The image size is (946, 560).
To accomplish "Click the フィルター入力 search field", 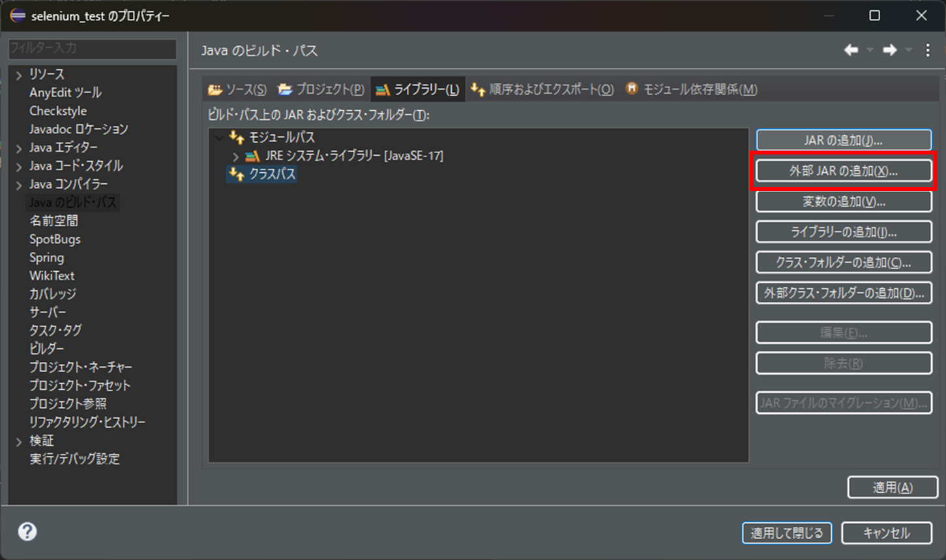I will pos(92,49).
